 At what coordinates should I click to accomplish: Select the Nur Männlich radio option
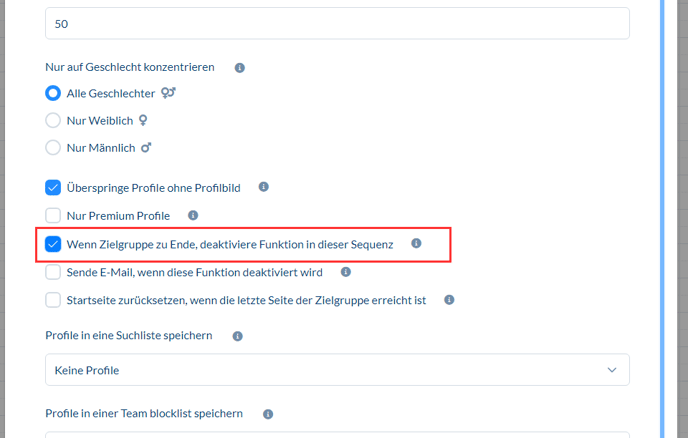53,148
